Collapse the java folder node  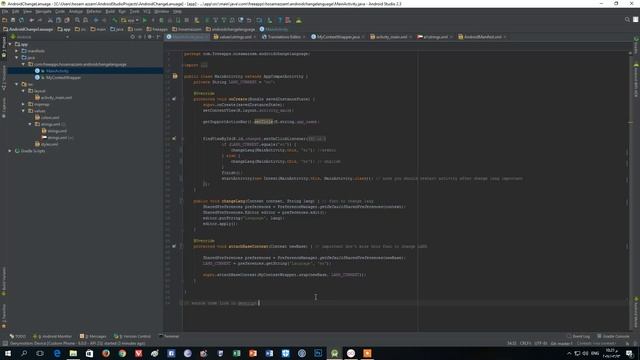(x=17, y=58)
